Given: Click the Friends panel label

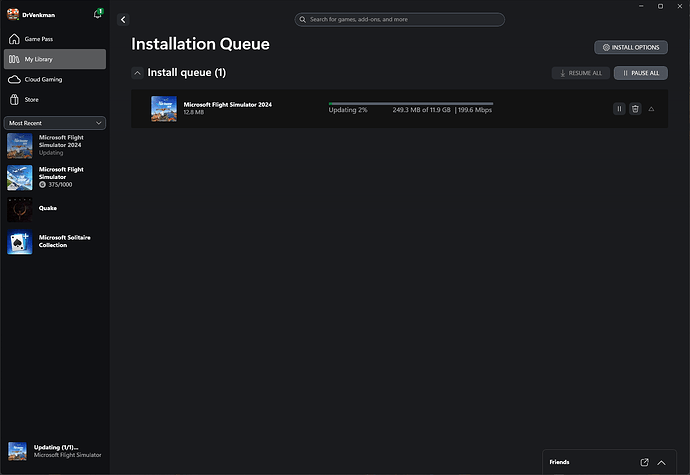Looking at the screenshot, I should tap(559, 462).
